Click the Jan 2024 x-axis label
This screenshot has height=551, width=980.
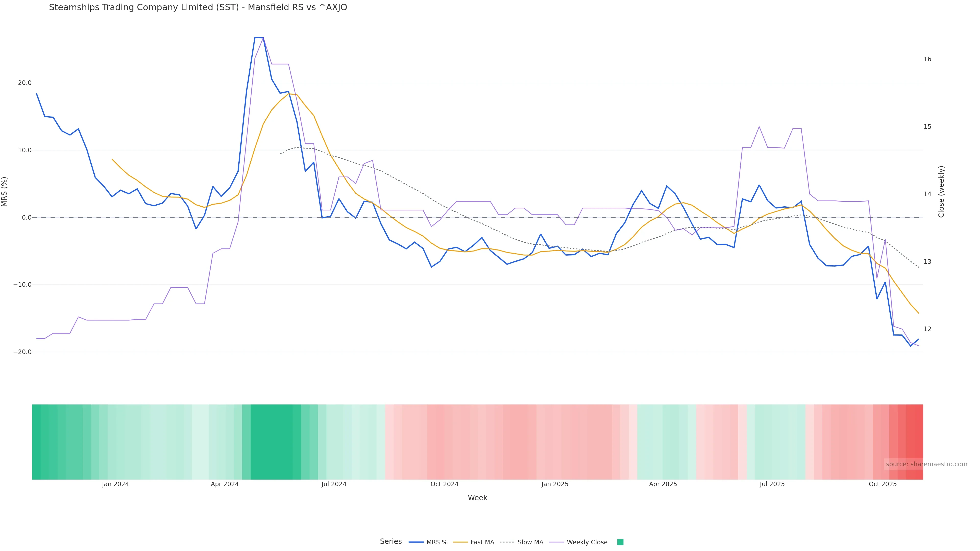coord(115,484)
